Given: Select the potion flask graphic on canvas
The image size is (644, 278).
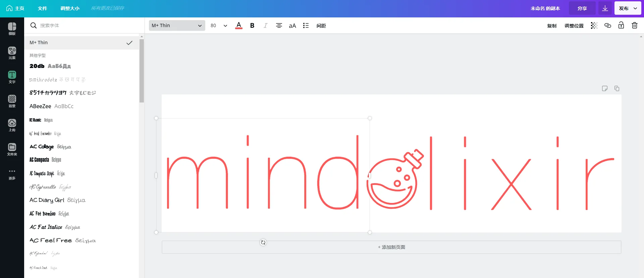Looking at the screenshot, I should click(x=395, y=179).
